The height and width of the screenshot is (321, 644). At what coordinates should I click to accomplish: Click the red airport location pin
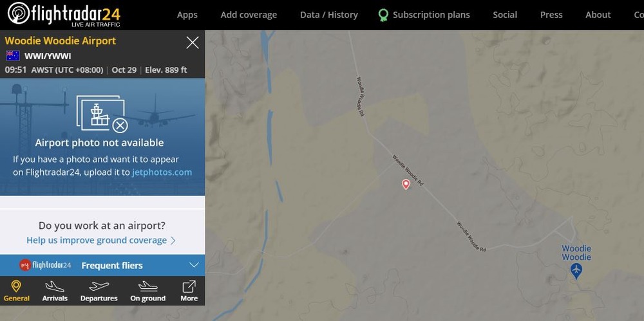[x=406, y=185]
